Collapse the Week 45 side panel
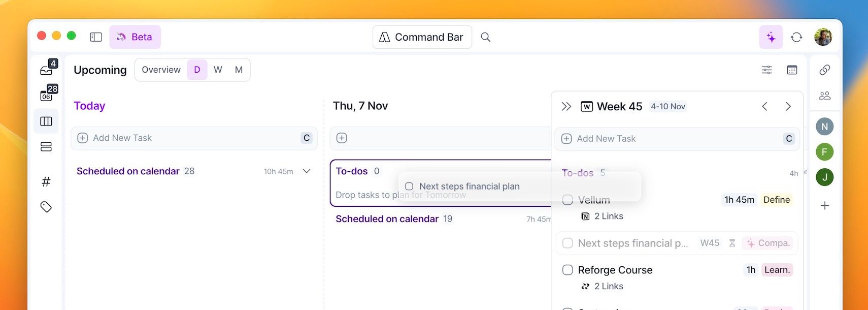Screen dimensions: 868x310 coord(566,106)
